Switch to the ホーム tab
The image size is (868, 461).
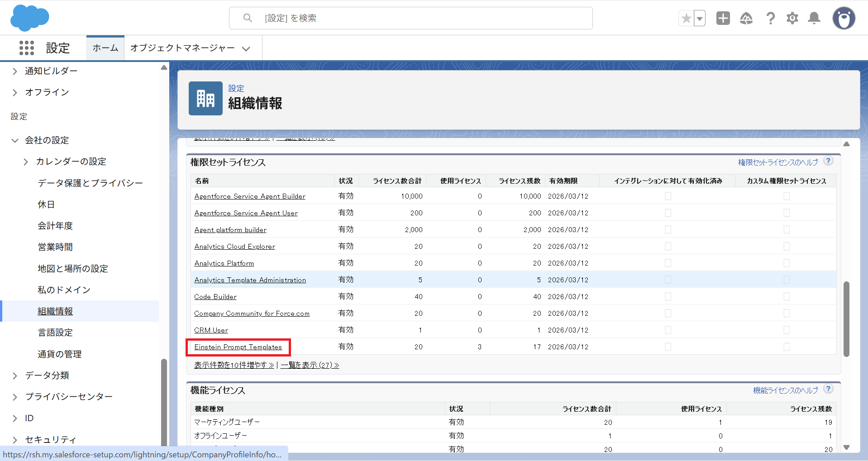pyautogui.click(x=105, y=48)
